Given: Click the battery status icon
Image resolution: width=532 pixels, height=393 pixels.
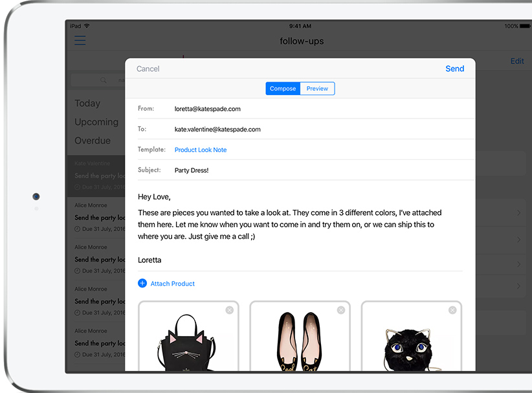Looking at the screenshot, I should pos(524,26).
